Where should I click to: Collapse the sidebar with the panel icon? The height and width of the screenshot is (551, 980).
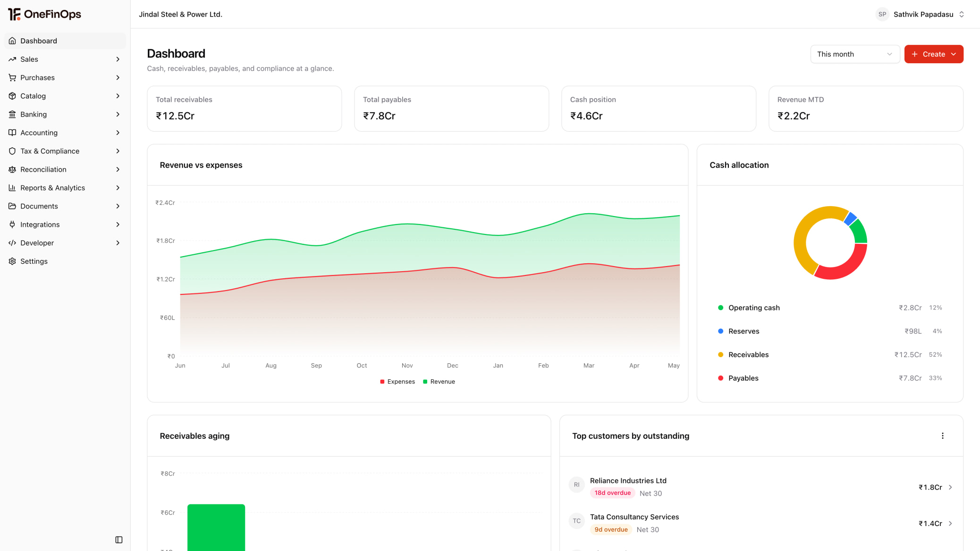(119, 540)
